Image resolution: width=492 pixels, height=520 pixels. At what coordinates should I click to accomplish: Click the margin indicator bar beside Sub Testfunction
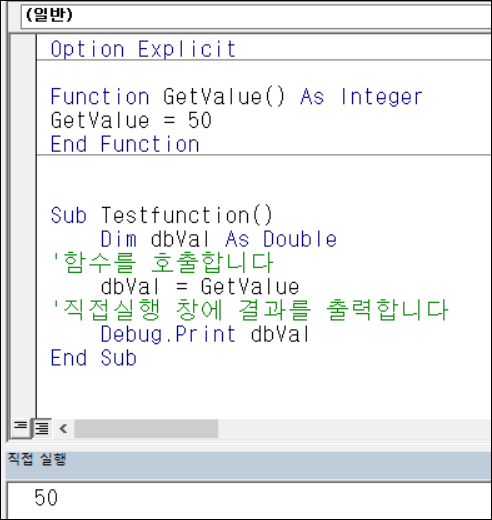pyautogui.click(x=23, y=215)
